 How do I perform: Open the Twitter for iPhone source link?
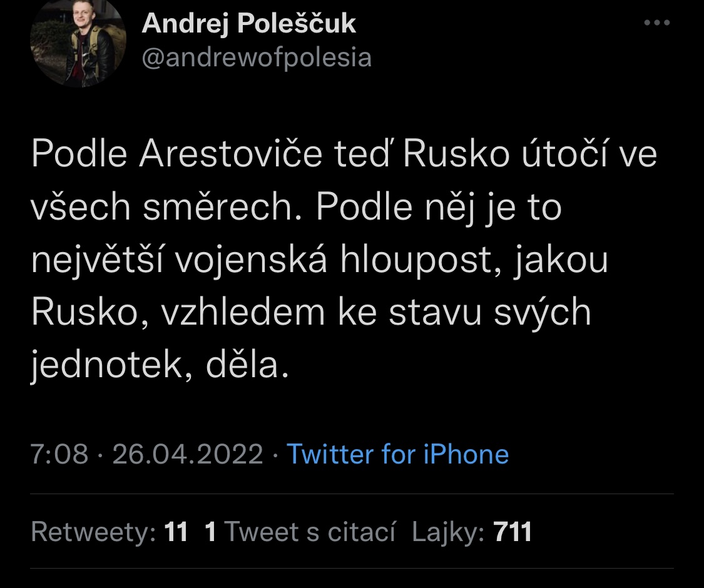[397, 454]
